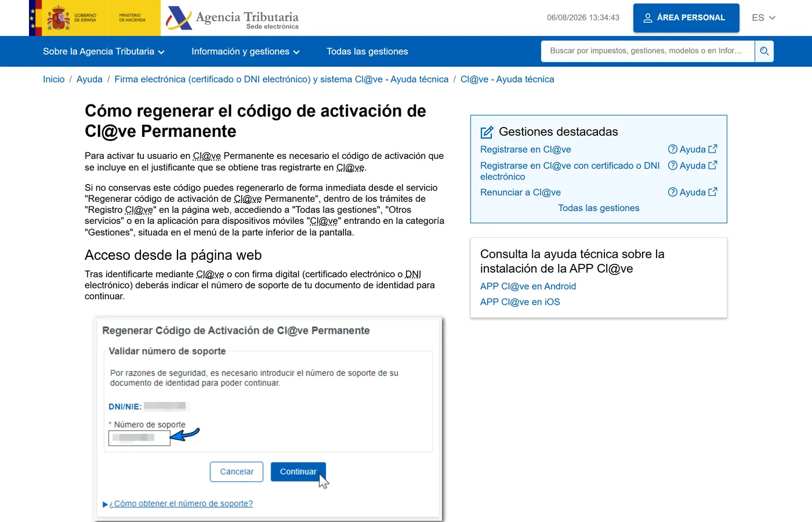Open Registrarse en Cl@ve con certificado link
The width and height of the screenshot is (812, 522).
(570, 171)
